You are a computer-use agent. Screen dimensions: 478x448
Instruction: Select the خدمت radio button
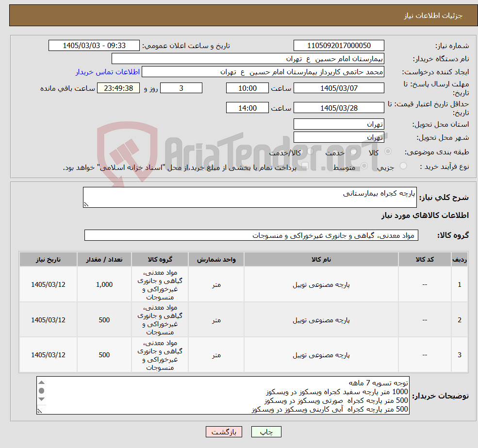354,151
